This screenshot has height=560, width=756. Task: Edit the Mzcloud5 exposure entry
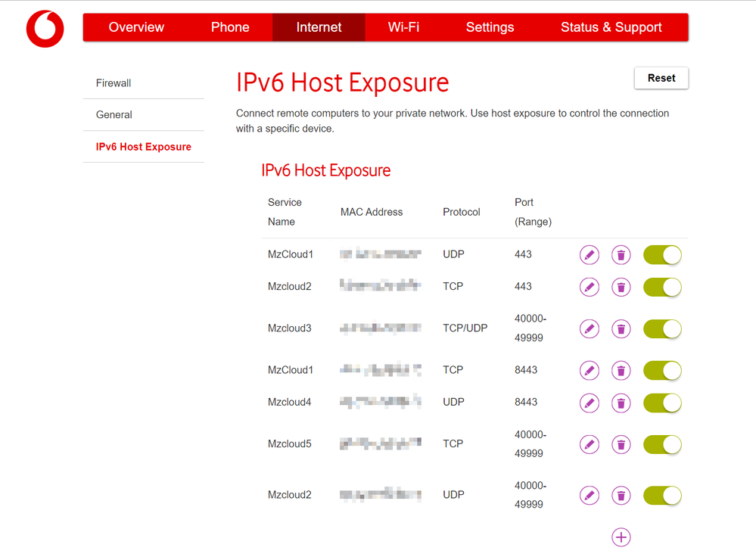pos(589,444)
